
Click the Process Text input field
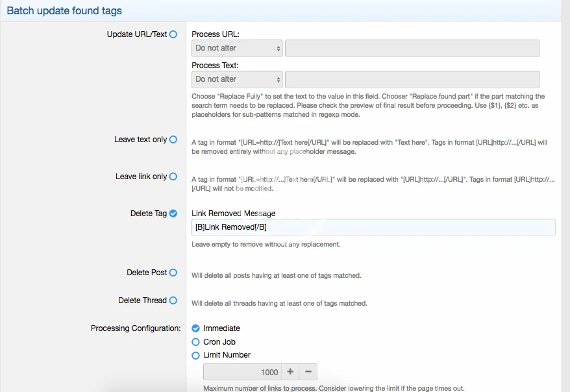(412, 79)
